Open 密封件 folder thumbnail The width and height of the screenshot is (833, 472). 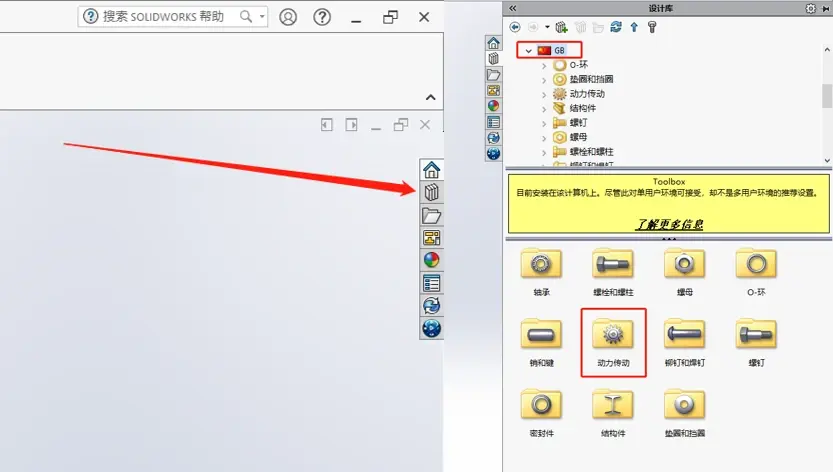point(541,405)
